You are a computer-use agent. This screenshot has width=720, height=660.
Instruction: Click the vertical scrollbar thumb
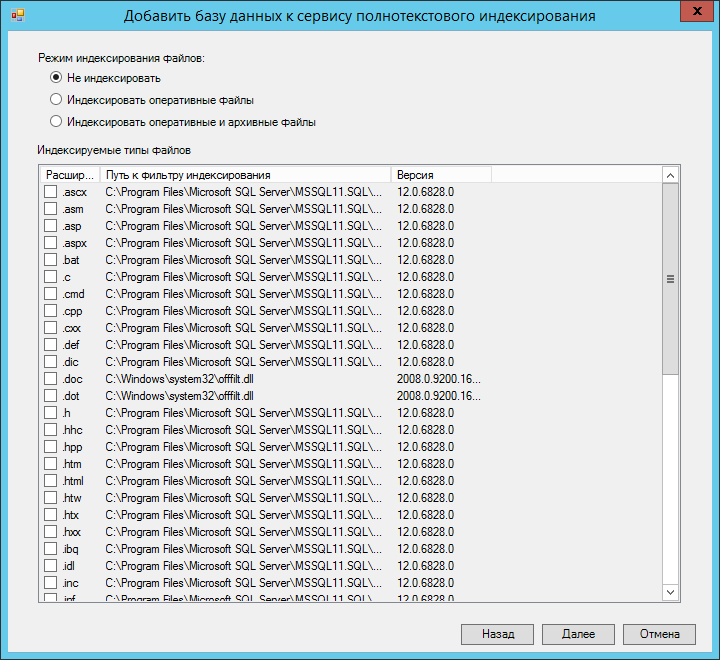tap(671, 280)
